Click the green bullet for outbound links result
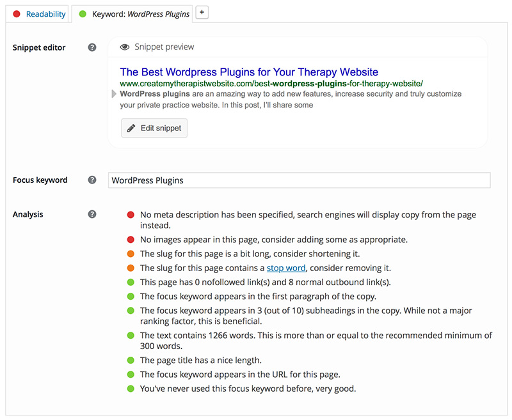This screenshot has height=420, width=512. [x=131, y=282]
